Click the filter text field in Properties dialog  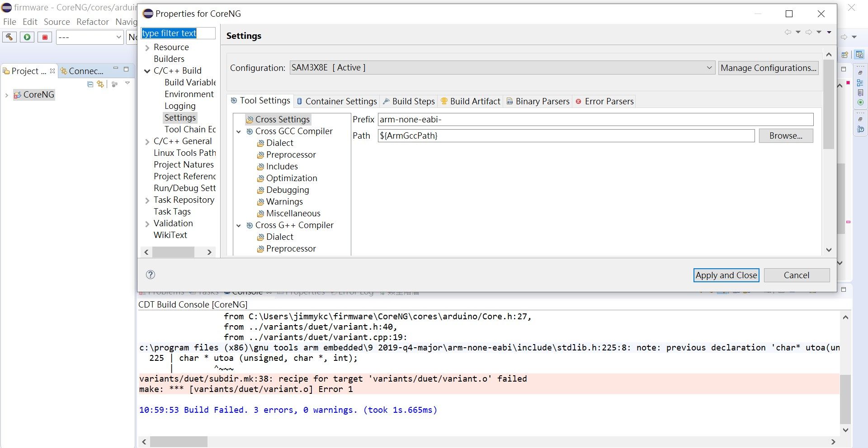178,33
